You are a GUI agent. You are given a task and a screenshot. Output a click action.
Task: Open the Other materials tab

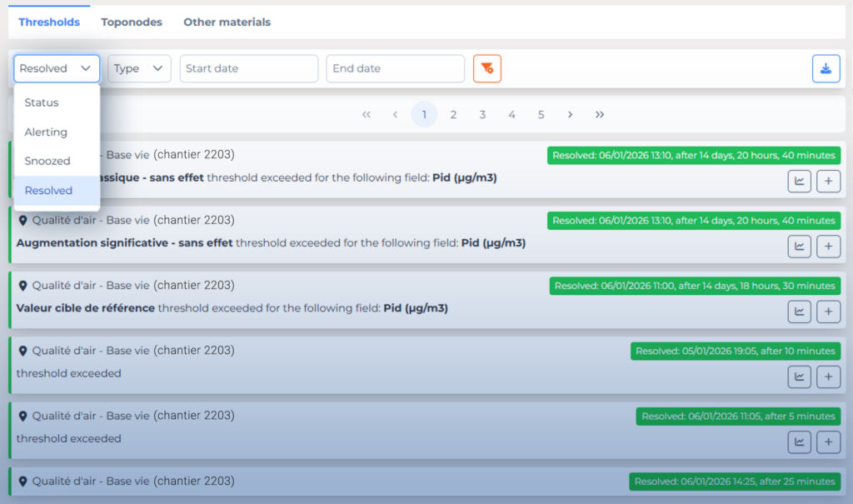[x=227, y=22]
